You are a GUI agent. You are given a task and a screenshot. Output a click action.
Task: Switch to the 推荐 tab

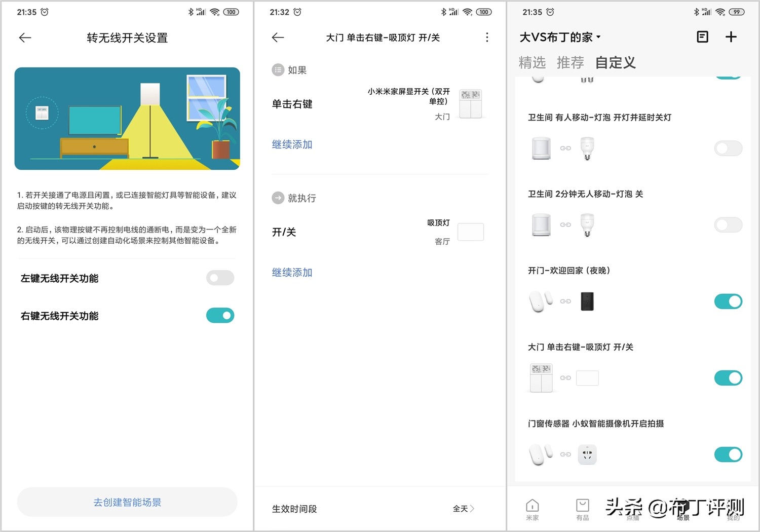point(569,63)
